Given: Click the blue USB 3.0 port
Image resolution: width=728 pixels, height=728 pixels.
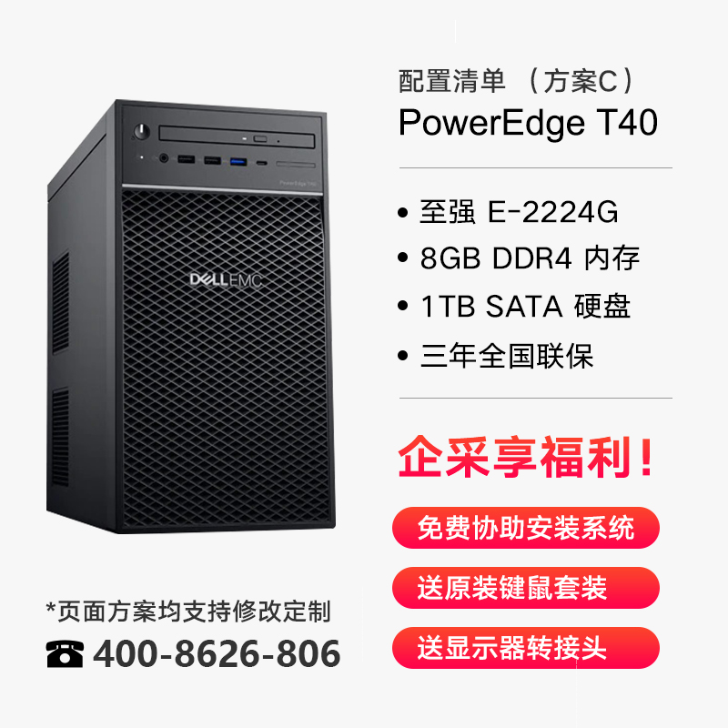Looking at the screenshot, I should 238,162.
